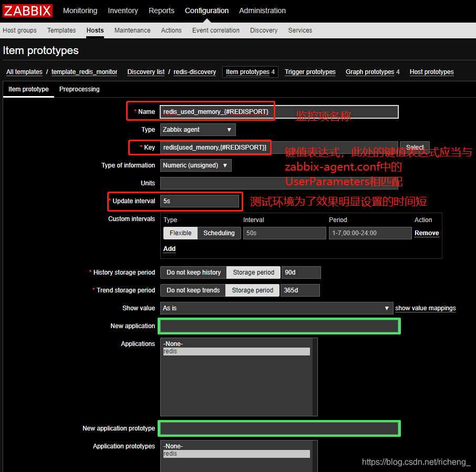
Task: Open the Inventory menu
Action: point(123,11)
